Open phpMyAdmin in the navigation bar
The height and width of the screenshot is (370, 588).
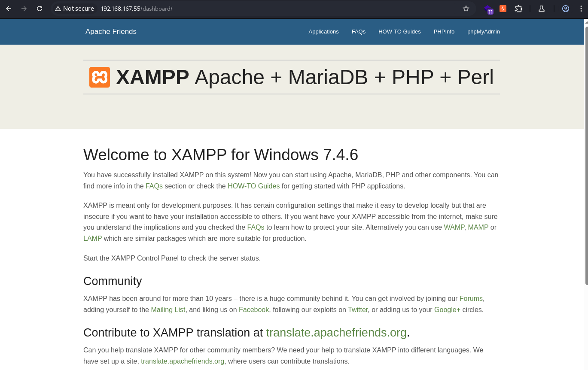(484, 32)
